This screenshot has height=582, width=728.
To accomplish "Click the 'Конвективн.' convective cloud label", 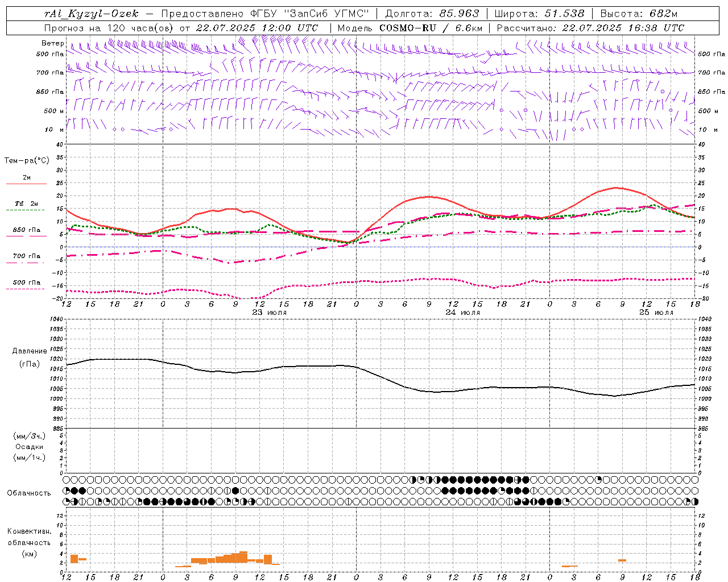I will [30, 531].
